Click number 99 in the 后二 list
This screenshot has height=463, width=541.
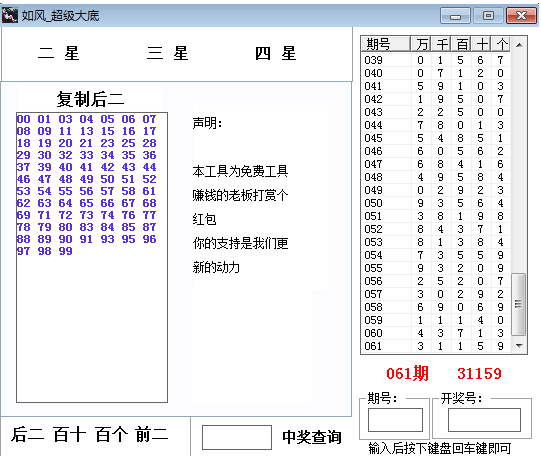(66, 251)
